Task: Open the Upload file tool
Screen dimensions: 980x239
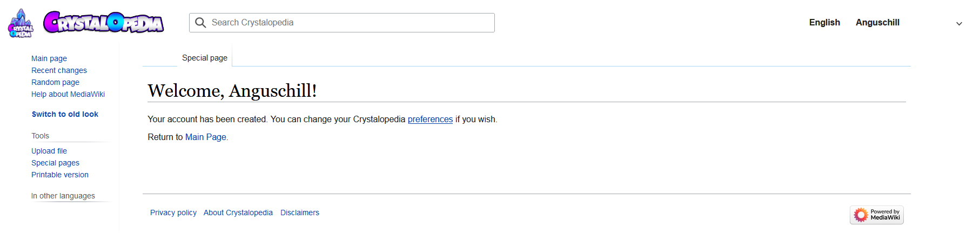Action: 49,151
